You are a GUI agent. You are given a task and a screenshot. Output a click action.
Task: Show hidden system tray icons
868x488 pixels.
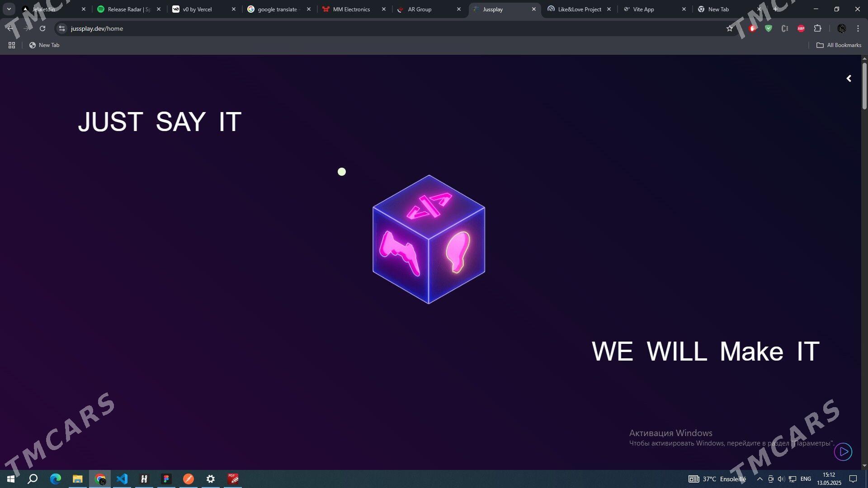759,479
